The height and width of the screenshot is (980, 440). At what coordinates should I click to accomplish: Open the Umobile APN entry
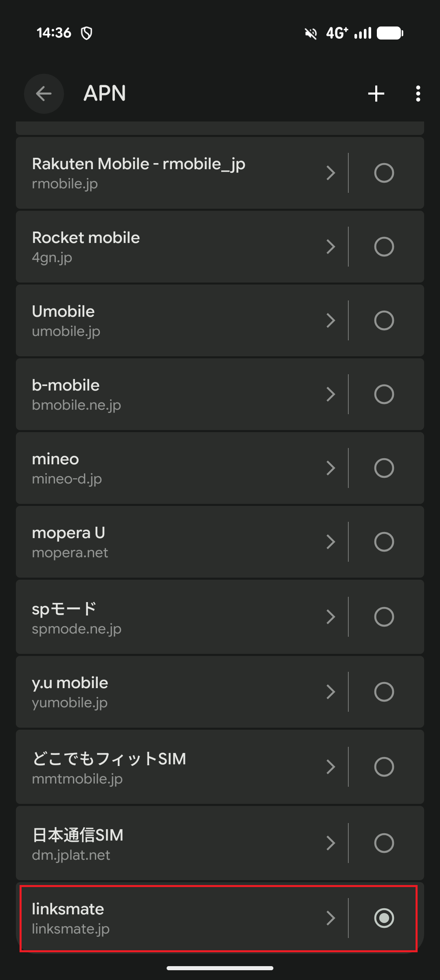coord(163,320)
